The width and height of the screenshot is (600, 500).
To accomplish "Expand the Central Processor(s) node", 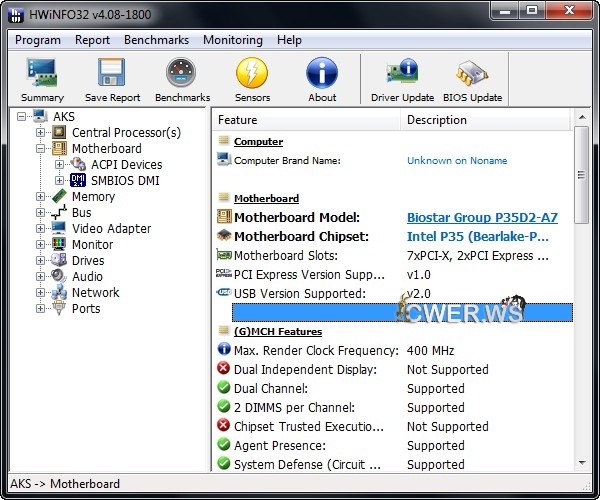I will (x=41, y=133).
